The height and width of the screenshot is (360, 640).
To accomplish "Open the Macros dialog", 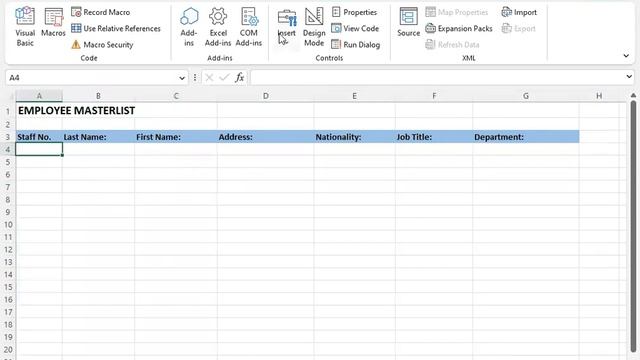I will tap(53, 23).
